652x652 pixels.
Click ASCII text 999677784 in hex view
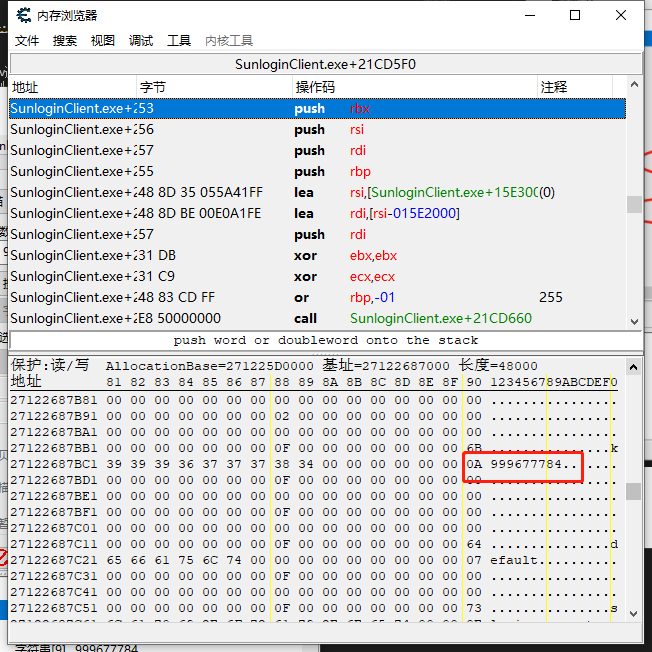(526, 464)
